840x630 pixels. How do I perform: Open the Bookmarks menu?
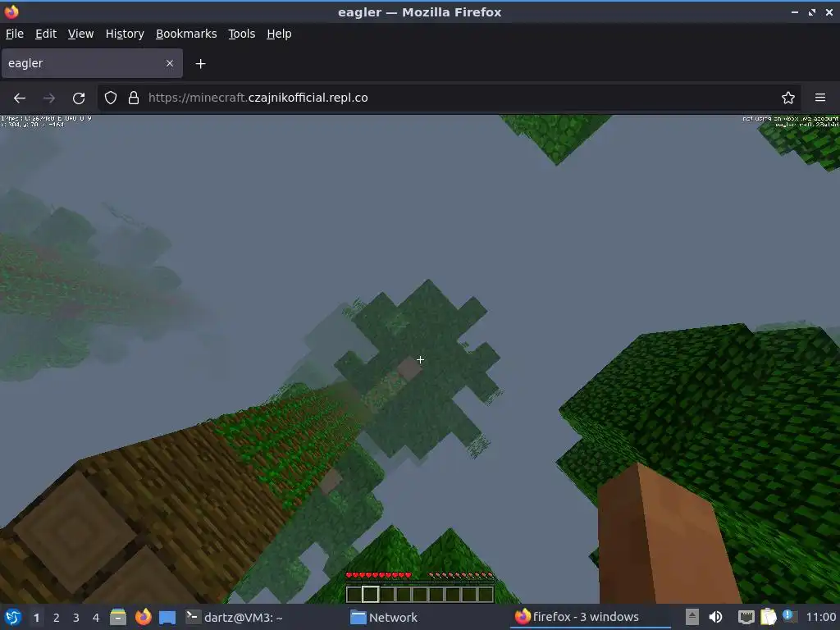[186, 34]
